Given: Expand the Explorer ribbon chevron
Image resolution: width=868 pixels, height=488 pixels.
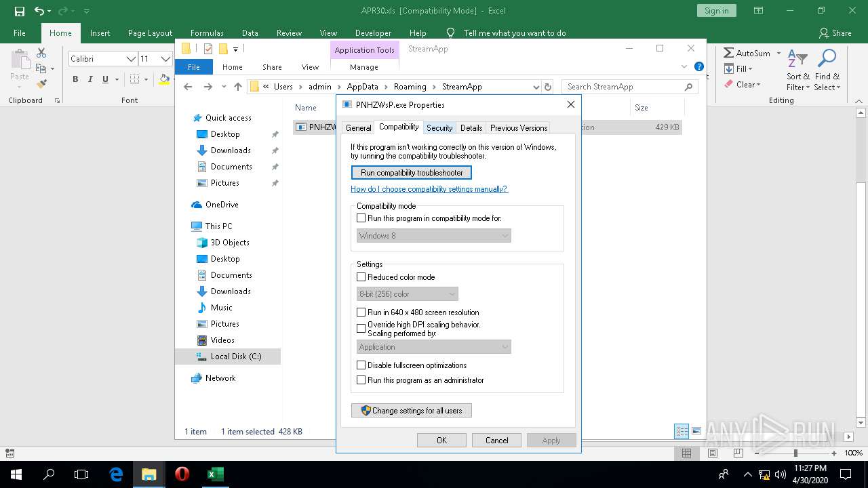Looking at the screenshot, I should pos(684,66).
